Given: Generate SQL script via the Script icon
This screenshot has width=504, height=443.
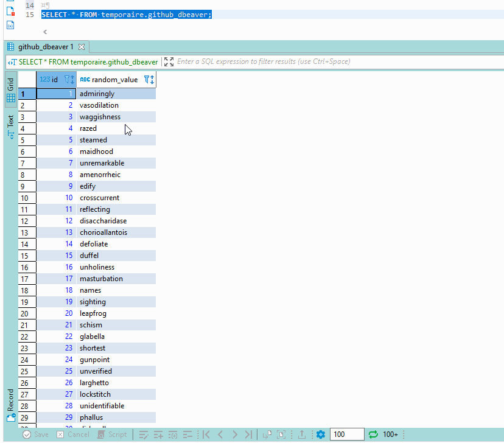Looking at the screenshot, I should (x=112, y=434).
